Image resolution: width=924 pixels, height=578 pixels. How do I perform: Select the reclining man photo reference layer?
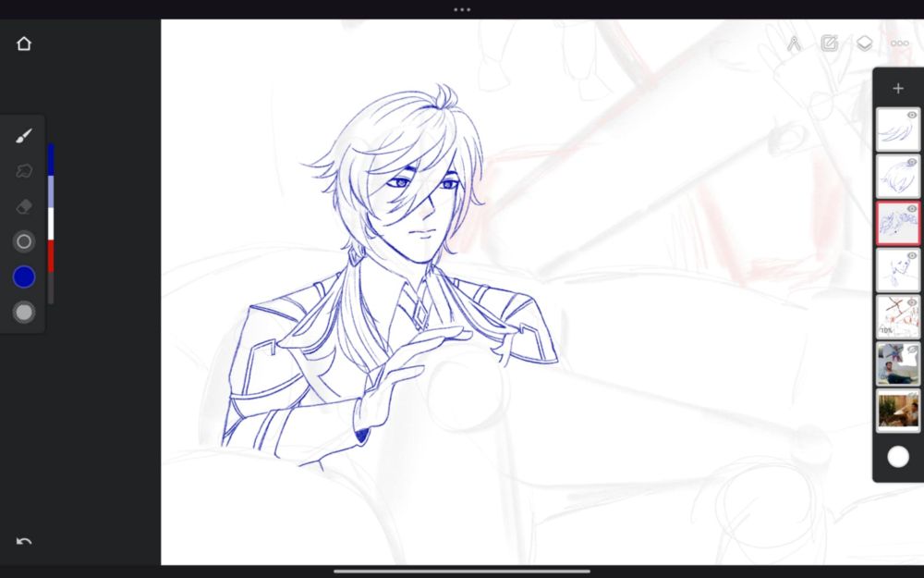pyautogui.click(x=897, y=363)
